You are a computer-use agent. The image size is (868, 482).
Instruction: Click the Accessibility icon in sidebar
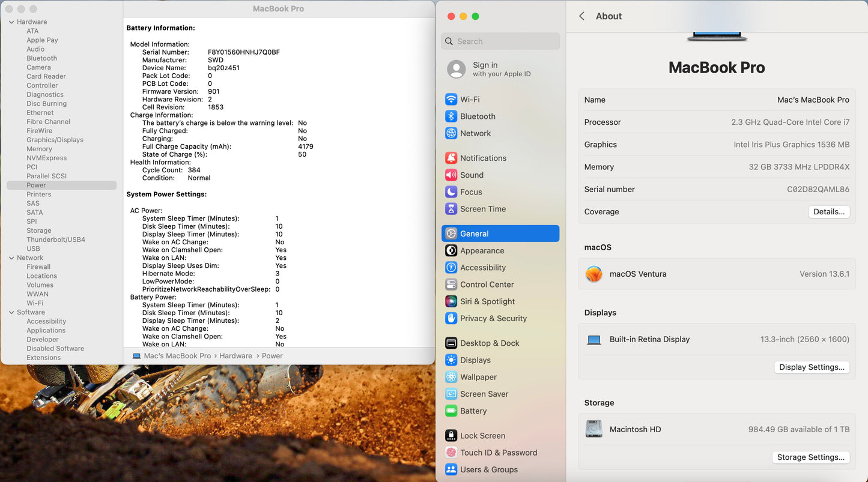click(x=451, y=268)
